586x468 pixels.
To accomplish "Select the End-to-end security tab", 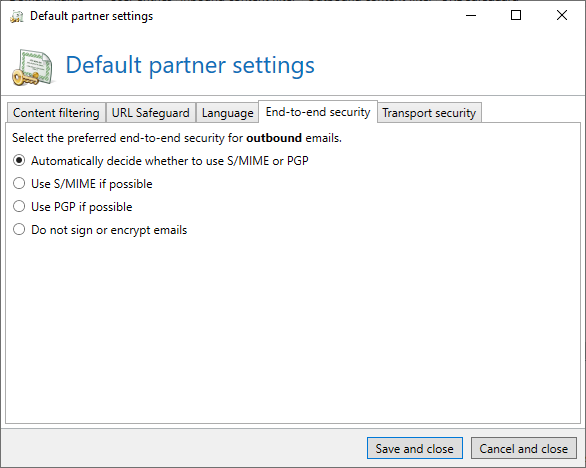I will (318, 112).
